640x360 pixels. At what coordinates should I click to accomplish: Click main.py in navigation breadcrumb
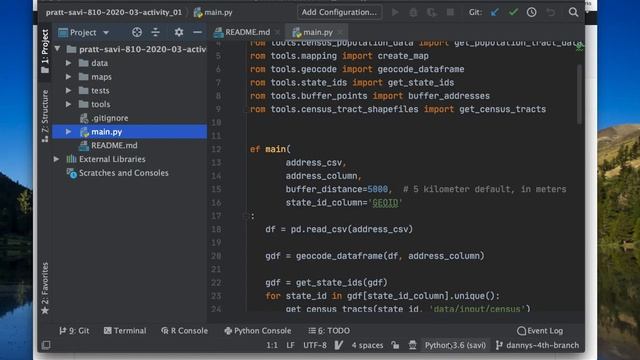213,12
